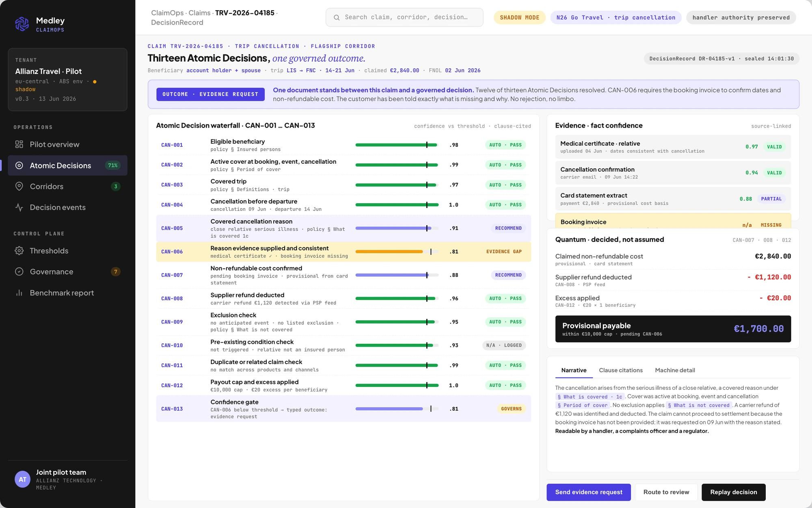The height and width of the screenshot is (508, 812).
Task: Click the search magnifier icon
Action: point(337,17)
